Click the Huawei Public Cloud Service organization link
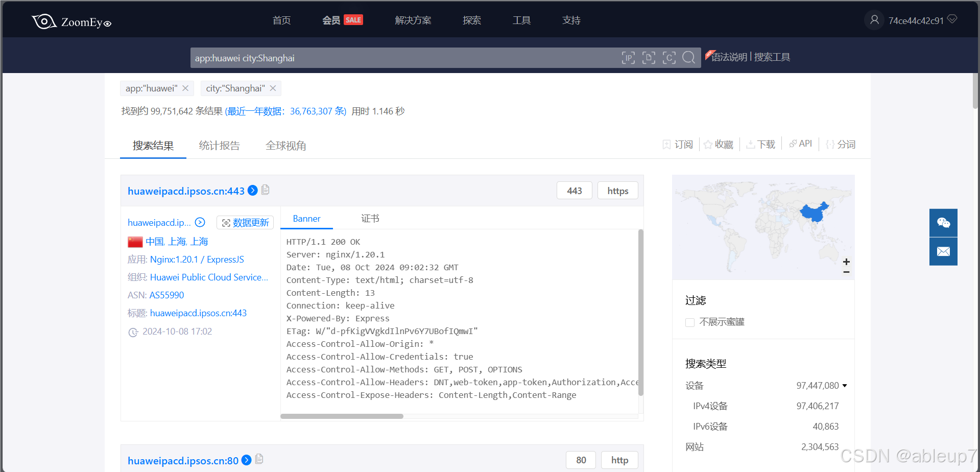980x472 pixels. [209, 277]
